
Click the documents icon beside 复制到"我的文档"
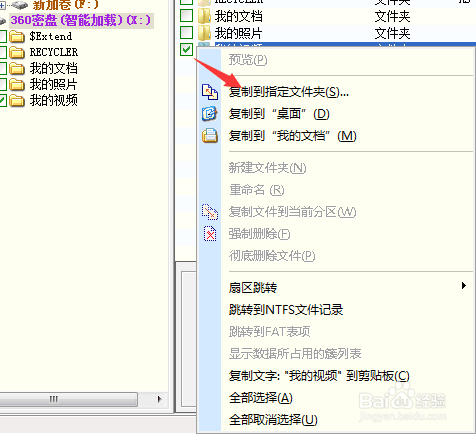[210, 136]
